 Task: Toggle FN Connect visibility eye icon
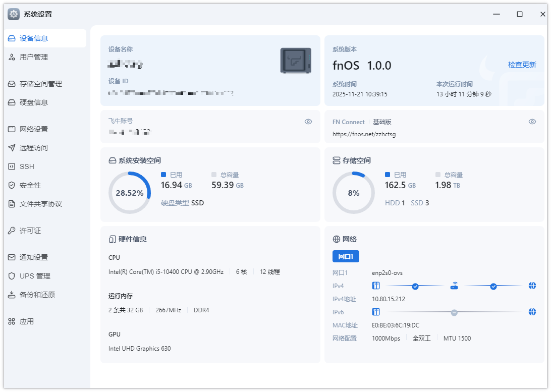532,122
